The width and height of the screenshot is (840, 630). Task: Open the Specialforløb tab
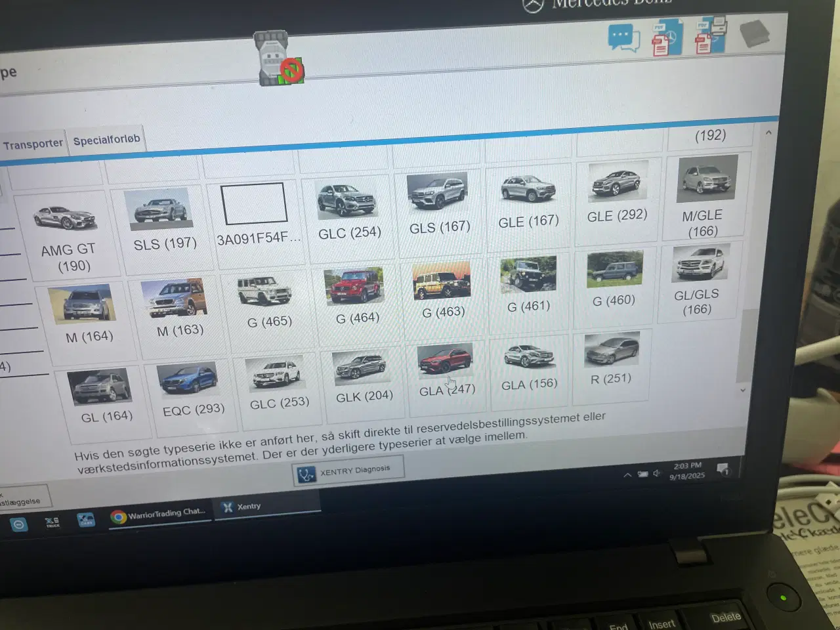[106, 140]
